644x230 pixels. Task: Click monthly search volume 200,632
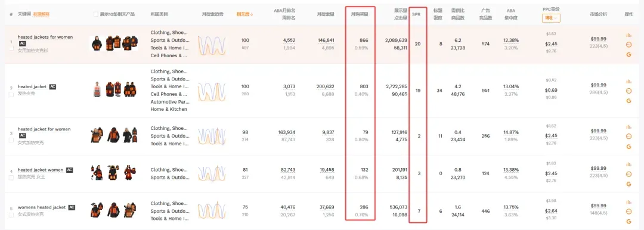tap(326, 86)
